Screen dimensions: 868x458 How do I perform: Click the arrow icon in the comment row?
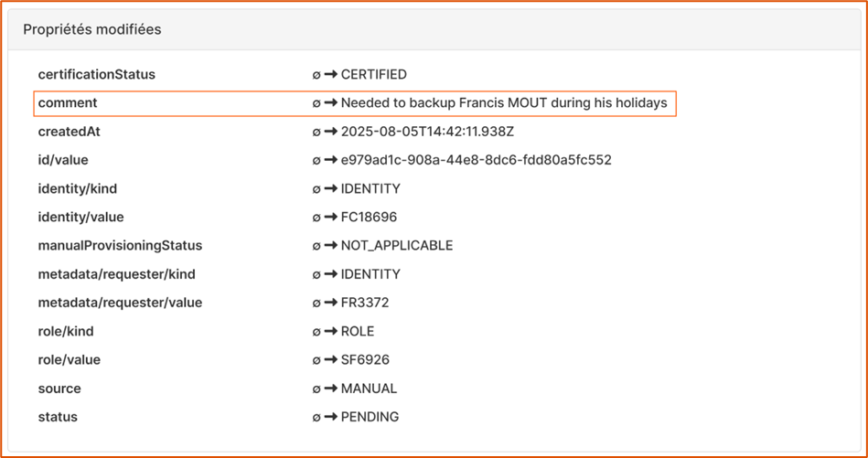(x=331, y=103)
